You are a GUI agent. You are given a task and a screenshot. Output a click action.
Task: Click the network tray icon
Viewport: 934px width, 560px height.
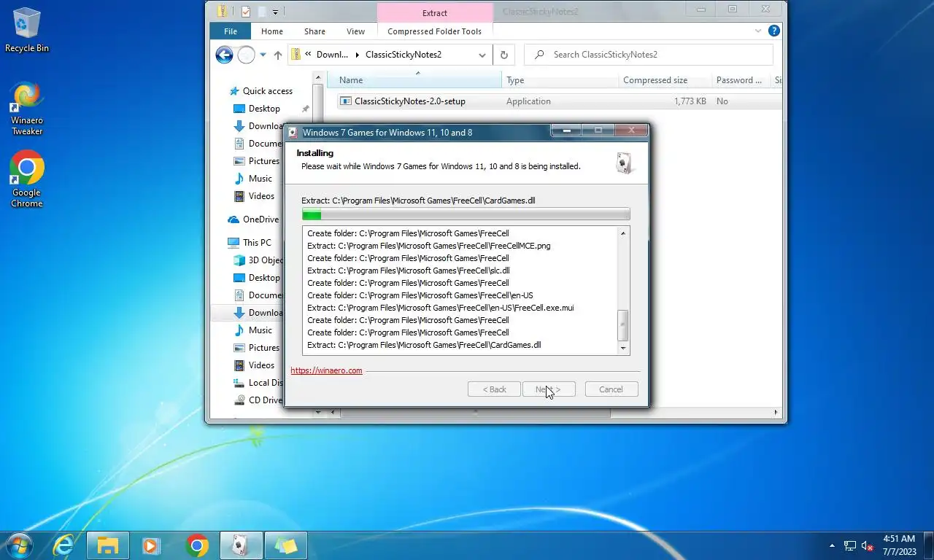click(850, 545)
